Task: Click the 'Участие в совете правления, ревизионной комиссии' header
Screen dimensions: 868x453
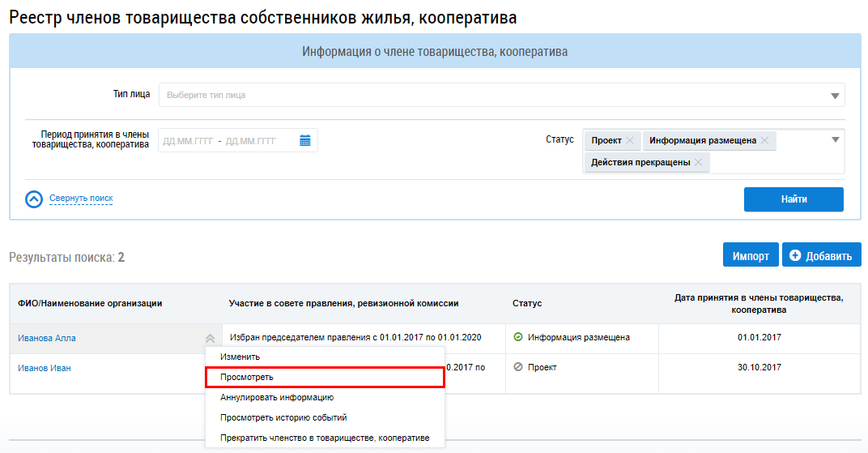Action: (x=344, y=303)
